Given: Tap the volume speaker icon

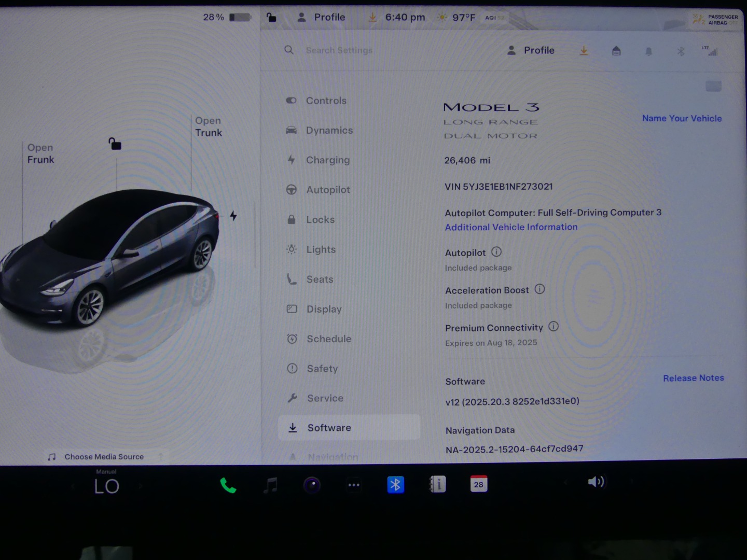Looking at the screenshot, I should (x=596, y=482).
